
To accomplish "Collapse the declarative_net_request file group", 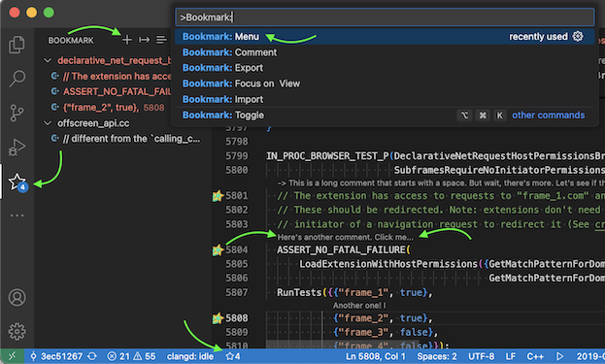I will click(x=48, y=60).
